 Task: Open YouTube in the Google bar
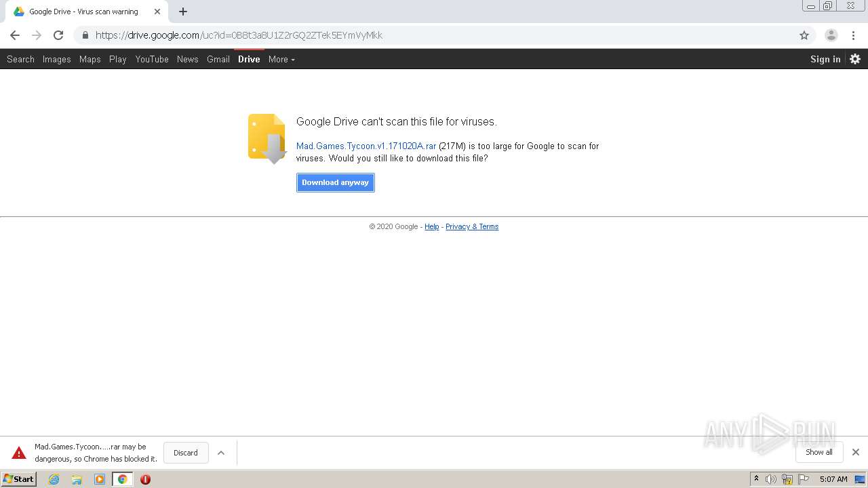pos(152,59)
